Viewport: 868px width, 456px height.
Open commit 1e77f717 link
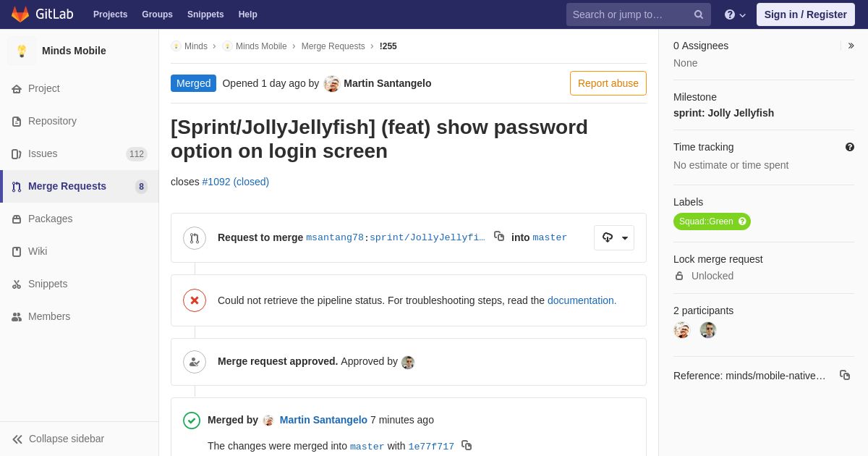click(431, 447)
